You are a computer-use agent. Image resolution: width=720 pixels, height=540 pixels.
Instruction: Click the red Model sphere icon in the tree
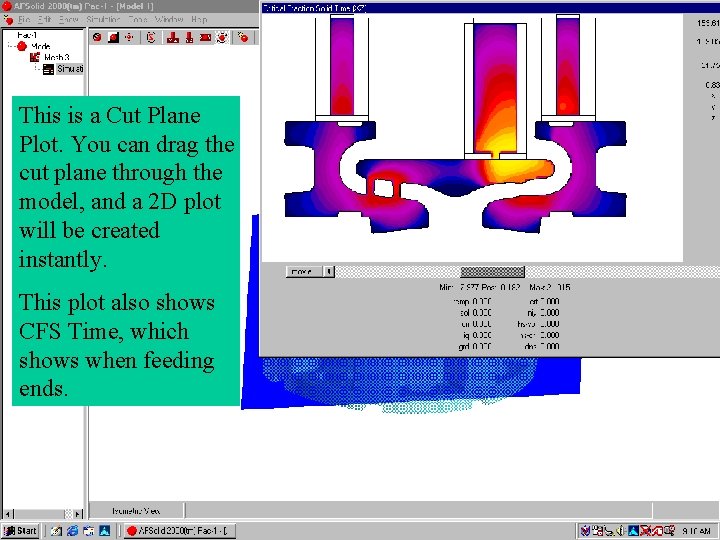(22, 46)
